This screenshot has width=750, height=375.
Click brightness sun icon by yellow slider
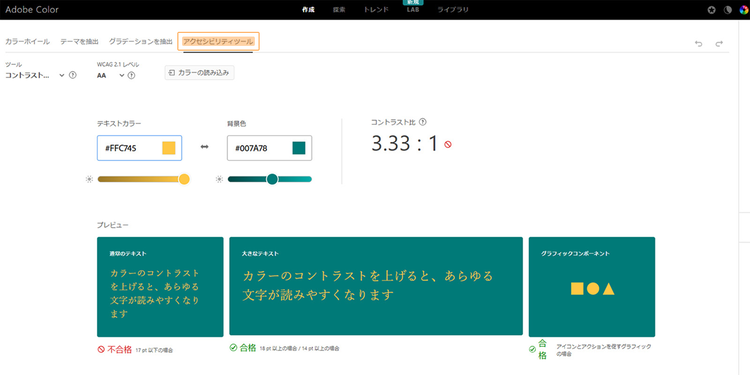[89, 179]
